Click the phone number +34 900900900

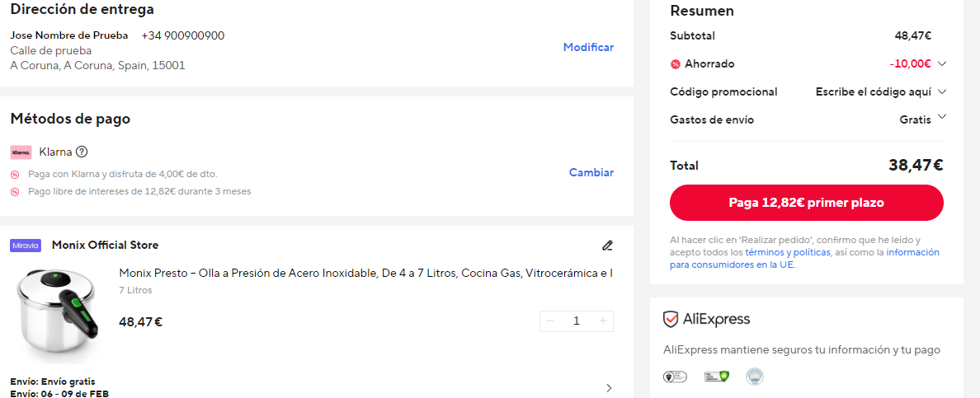[x=183, y=35]
